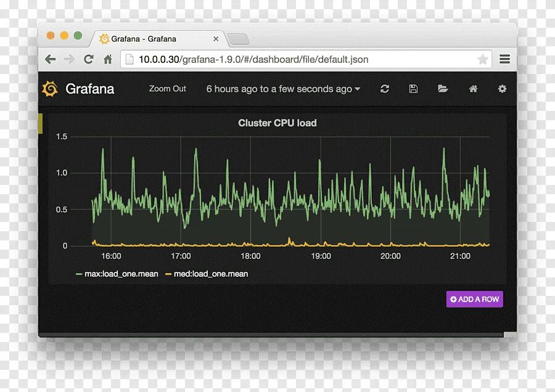Click the 17:00 x-axis label
The height and width of the screenshot is (392, 555).
coord(181,256)
